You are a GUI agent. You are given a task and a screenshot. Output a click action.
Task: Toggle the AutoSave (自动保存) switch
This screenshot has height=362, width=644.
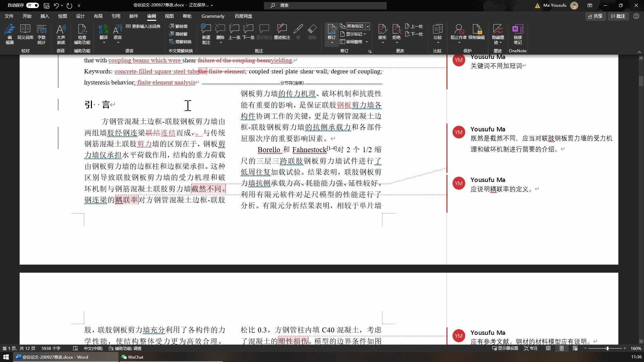click(x=33, y=5)
